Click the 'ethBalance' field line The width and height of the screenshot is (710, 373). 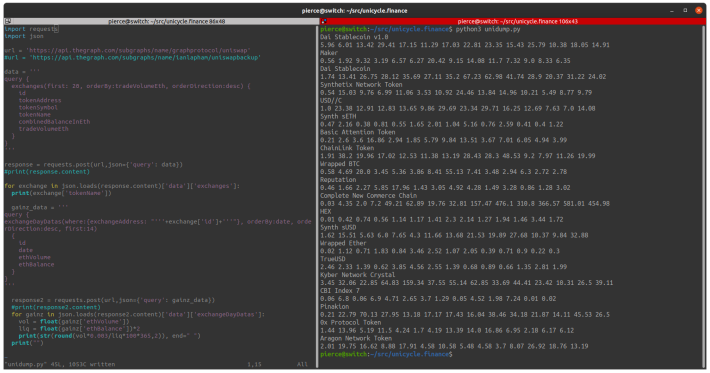coord(36,264)
